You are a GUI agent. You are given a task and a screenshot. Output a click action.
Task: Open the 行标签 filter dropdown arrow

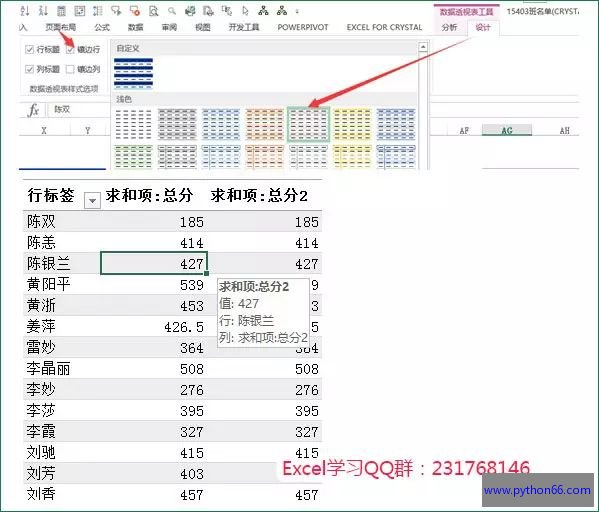92,200
